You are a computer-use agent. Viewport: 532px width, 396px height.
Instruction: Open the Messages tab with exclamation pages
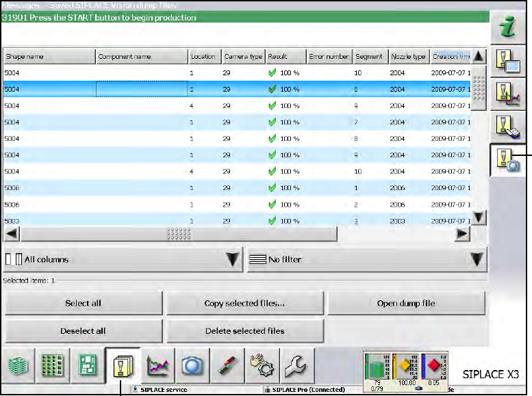[x=123, y=367]
